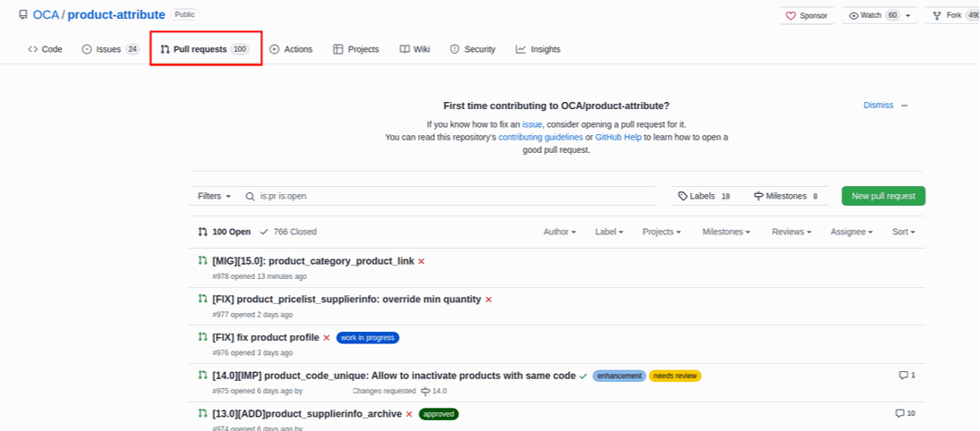
Task: Click the ellipsis icon next to Dismiss
Action: (x=905, y=106)
